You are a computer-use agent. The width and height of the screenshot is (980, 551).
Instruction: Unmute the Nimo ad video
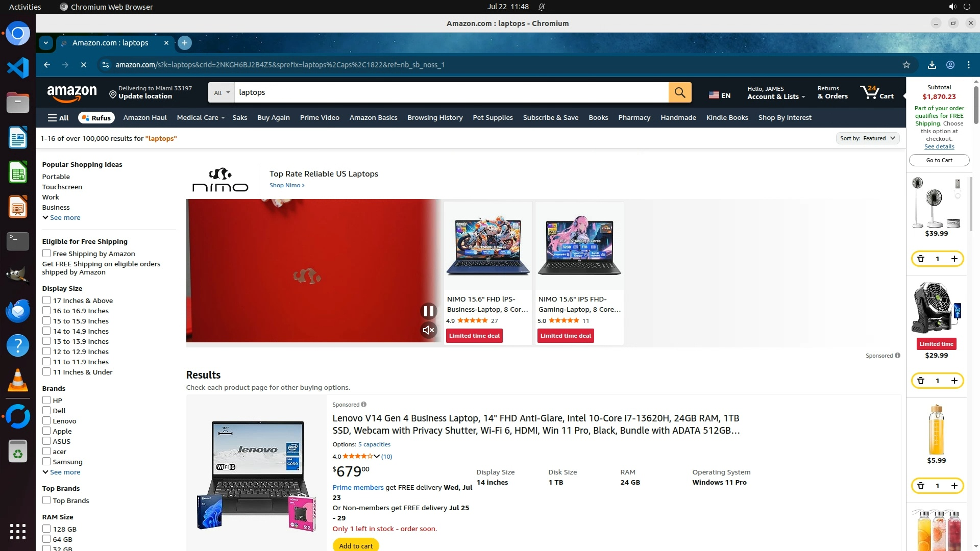coord(428,330)
